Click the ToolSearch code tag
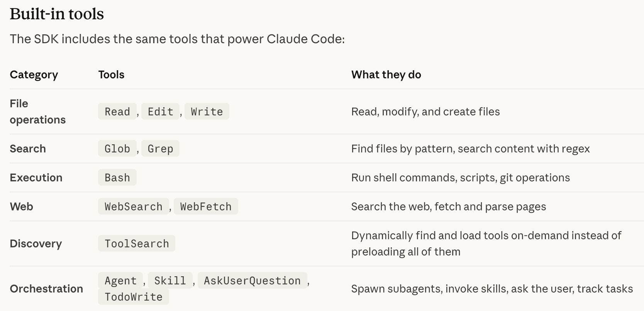Image resolution: width=644 pixels, height=311 pixels. [x=137, y=243]
